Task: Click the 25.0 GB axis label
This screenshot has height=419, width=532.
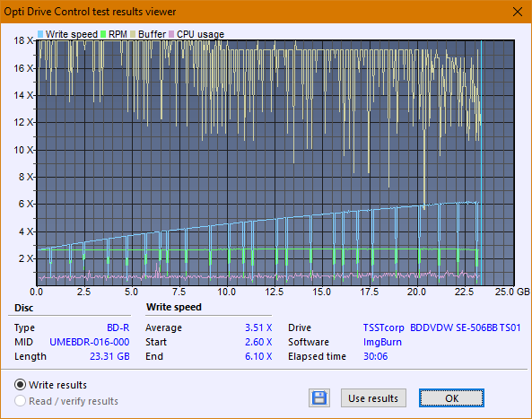Action: coord(512,292)
